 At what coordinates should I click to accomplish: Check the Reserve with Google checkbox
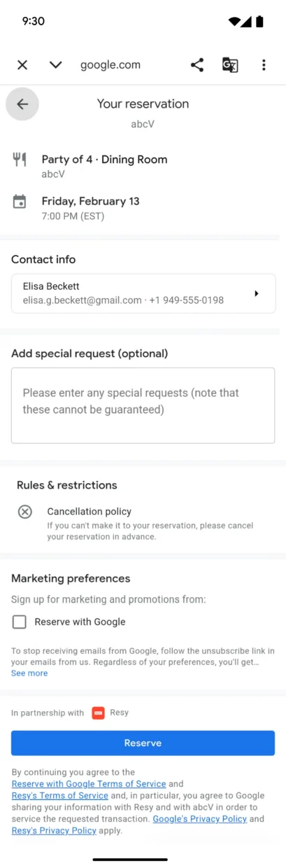pyautogui.click(x=20, y=622)
